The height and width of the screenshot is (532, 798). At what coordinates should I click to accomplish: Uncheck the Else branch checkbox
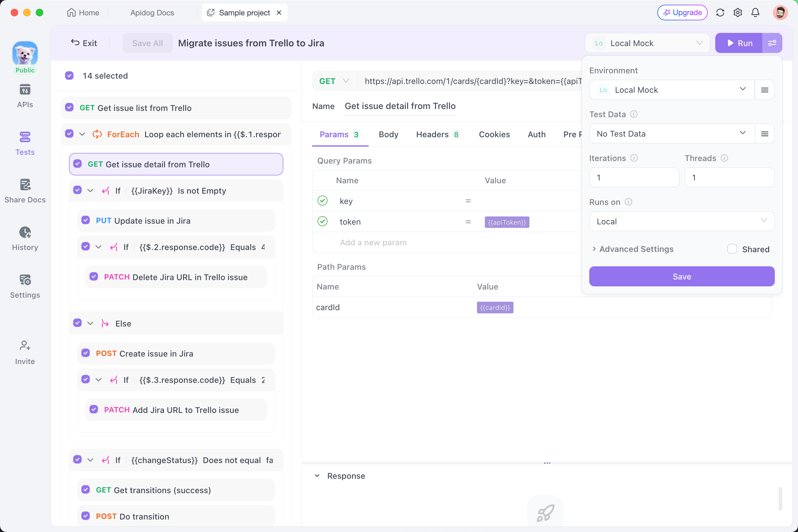(77, 323)
